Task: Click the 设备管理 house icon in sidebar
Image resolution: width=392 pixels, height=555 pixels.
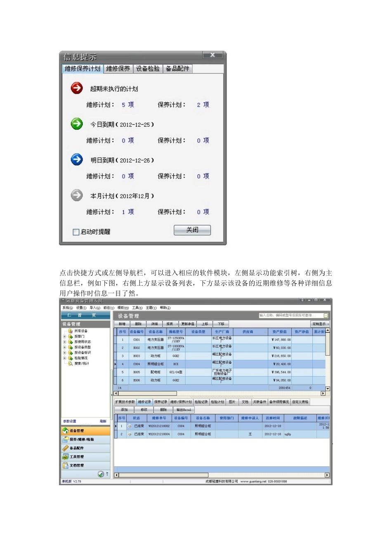Action: point(65,431)
